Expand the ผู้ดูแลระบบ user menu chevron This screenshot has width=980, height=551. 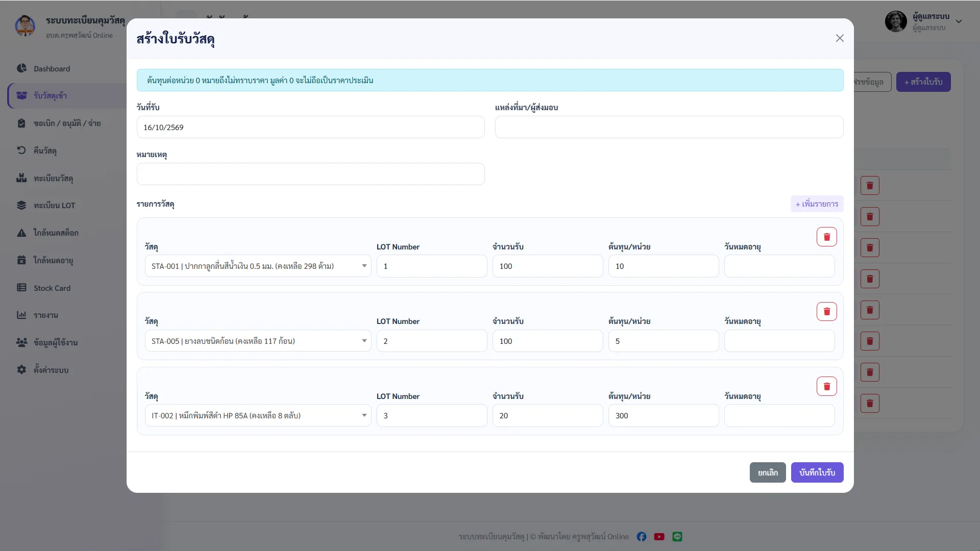click(x=959, y=21)
